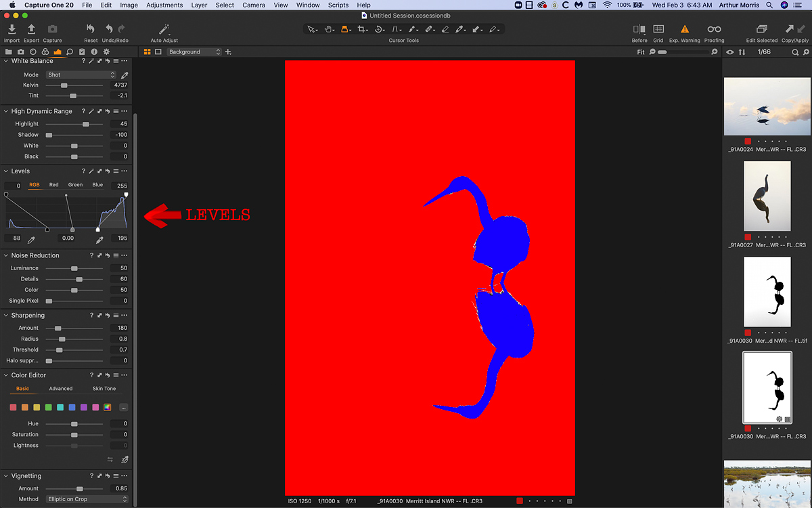The width and height of the screenshot is (812, 508).
Task: Open the Capture camera tool tab
Action: [21, 51]
